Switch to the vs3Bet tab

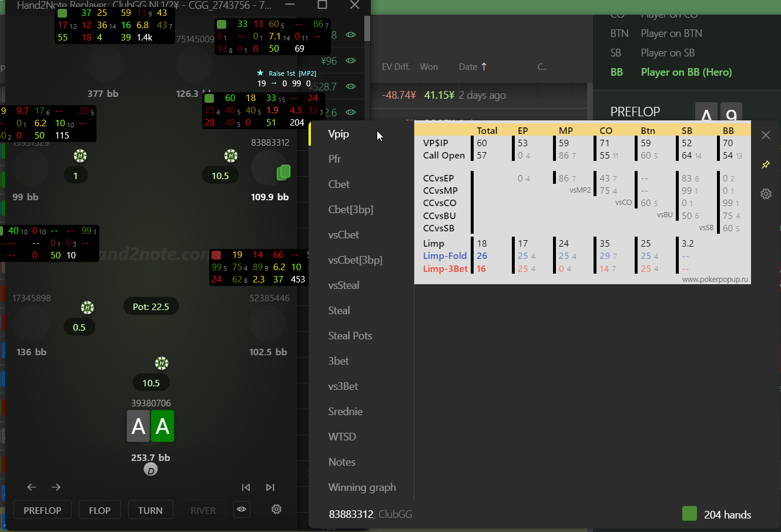click(343, 386)
